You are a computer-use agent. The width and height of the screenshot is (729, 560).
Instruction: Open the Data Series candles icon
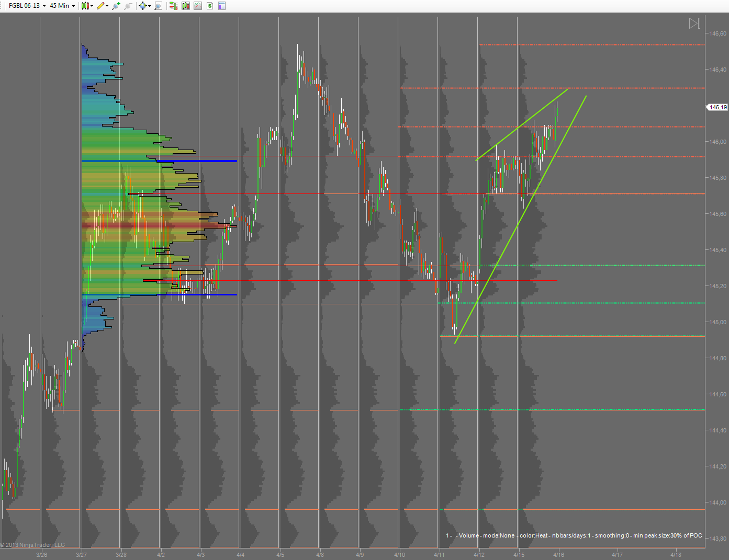point(185,6)
